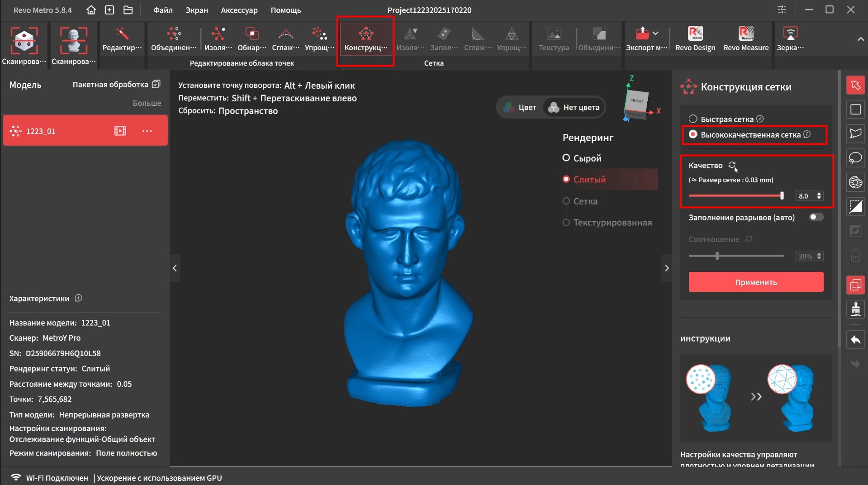Screen dimensions: 868x485
Task: Open the Зерка… mirroring tool
Action: [x=790, y=39]
